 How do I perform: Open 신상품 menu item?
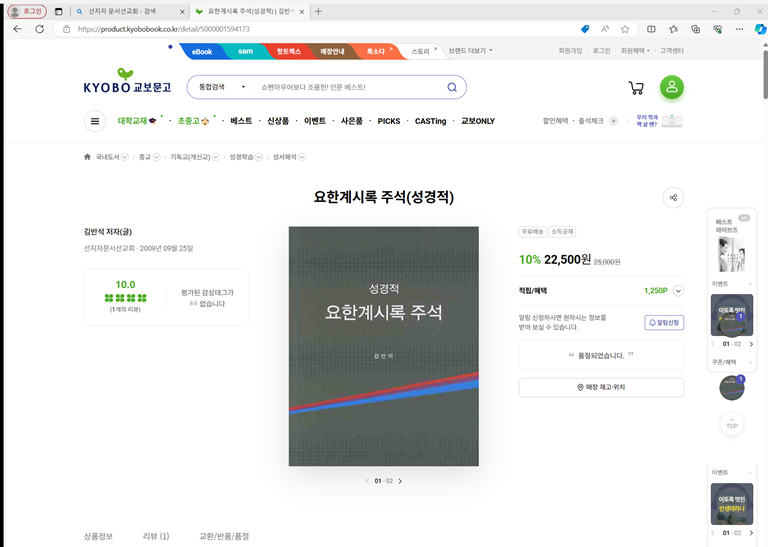tap(278, 121)
